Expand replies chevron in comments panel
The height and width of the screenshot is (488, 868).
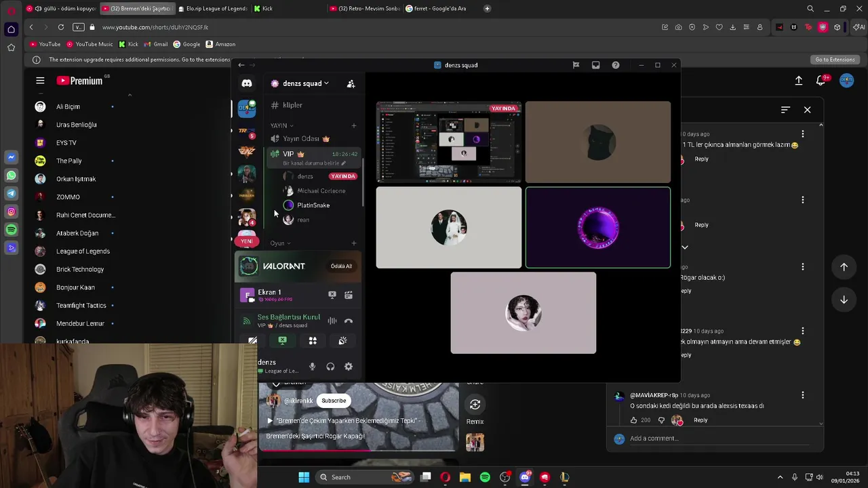(x=685, y=247)
